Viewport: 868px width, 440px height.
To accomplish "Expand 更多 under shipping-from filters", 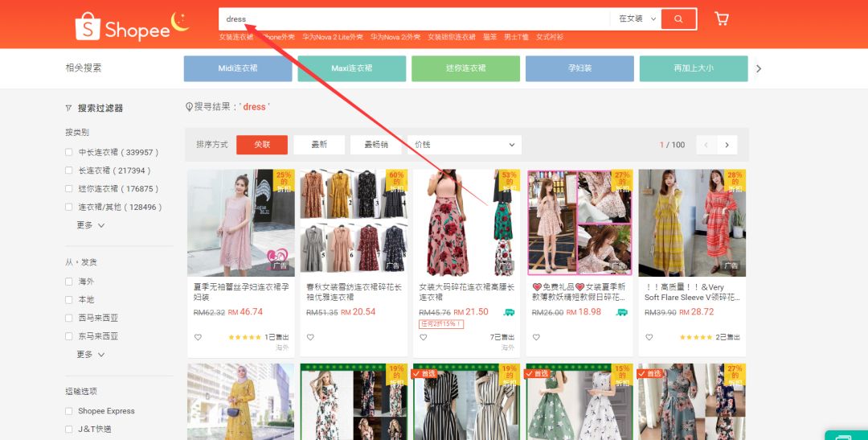I will pyautogui.click(x=91, y=354).
